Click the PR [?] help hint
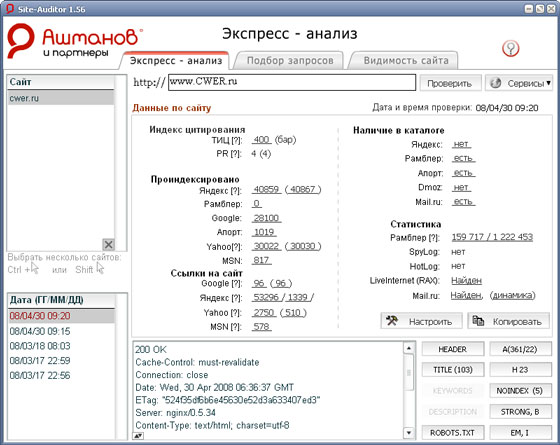Image resolution: width=560 pixels, height=445 pixels. click(236, 154)
